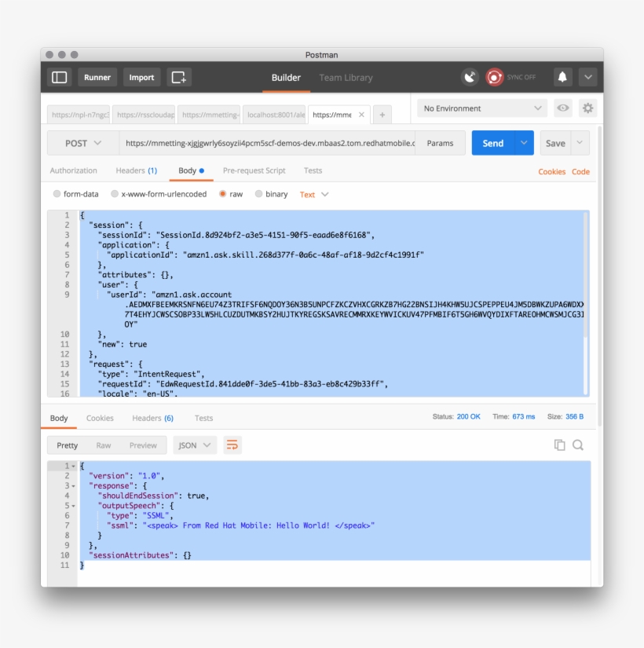The image size is (644, 648).
Task: Open environment quick look eye icon
Action: (x=563, y=108)
